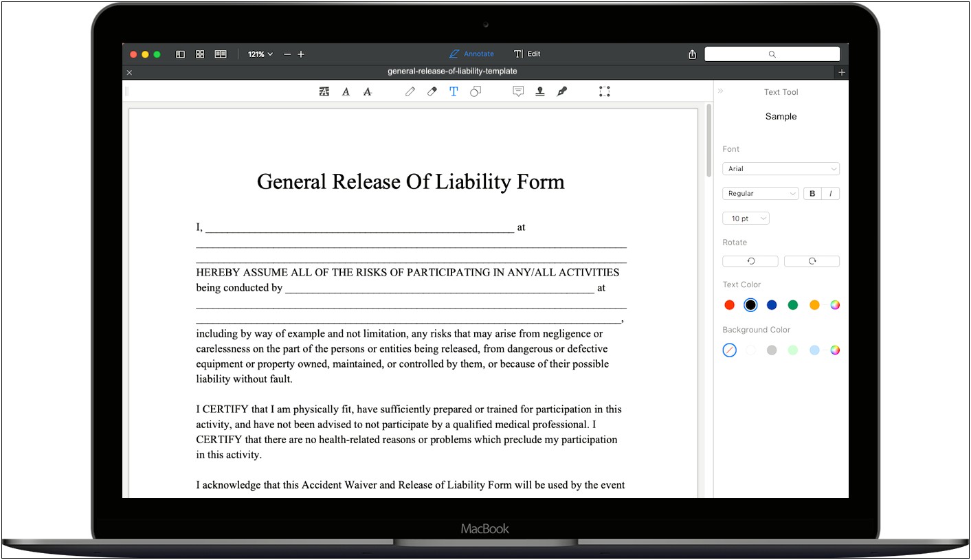This screenshot has width=971, height=560.
Task: Toggle bold text style
Action: 812,194
